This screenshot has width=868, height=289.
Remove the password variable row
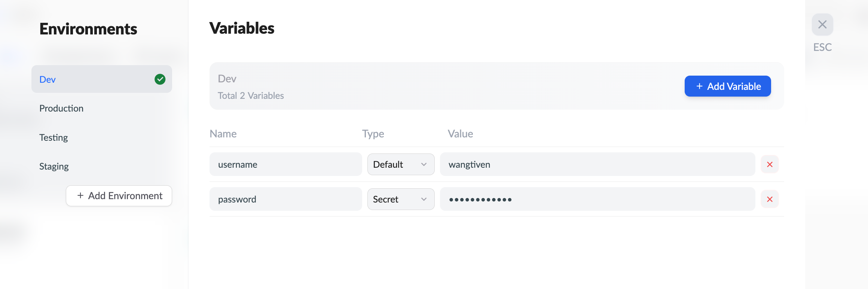tap(770, 199)
